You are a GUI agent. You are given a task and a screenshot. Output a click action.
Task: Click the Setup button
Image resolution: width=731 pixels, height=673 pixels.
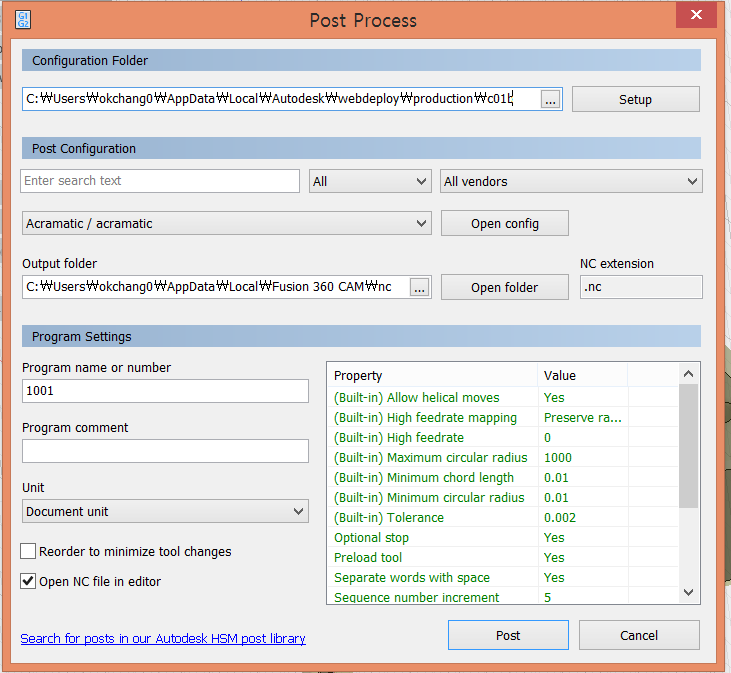635,99
